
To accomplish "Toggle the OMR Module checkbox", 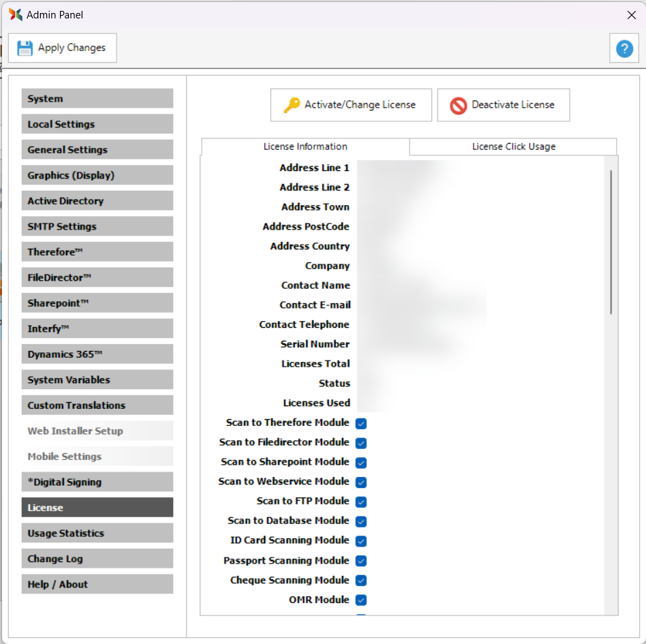I will pos(361,600).
